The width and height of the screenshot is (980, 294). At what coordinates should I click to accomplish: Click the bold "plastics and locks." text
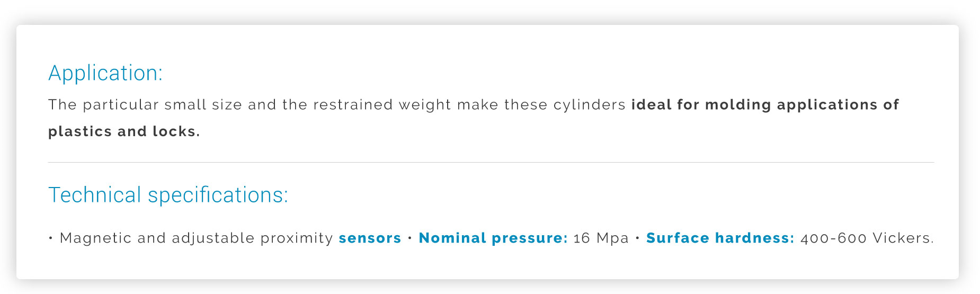coord(124,131)
